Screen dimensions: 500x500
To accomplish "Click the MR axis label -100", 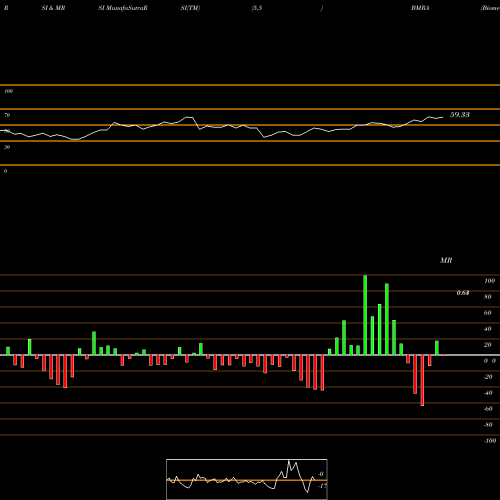I will point(490,441).
